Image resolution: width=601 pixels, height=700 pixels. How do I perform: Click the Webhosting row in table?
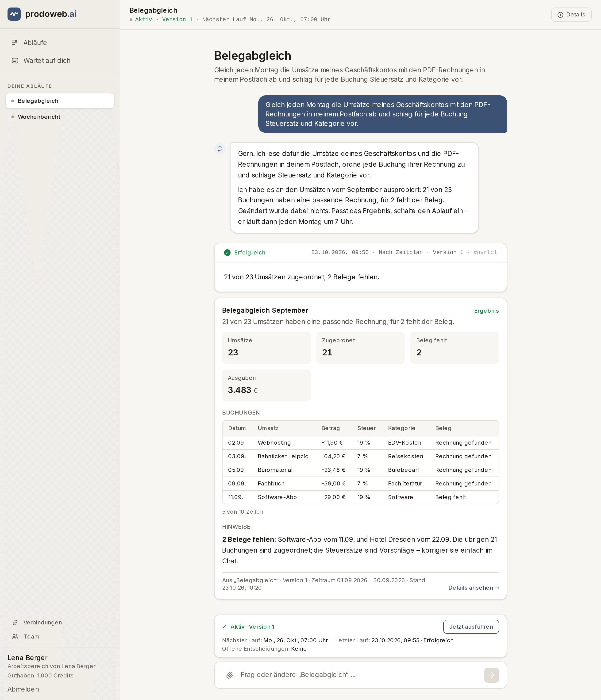tap(360, 442)
